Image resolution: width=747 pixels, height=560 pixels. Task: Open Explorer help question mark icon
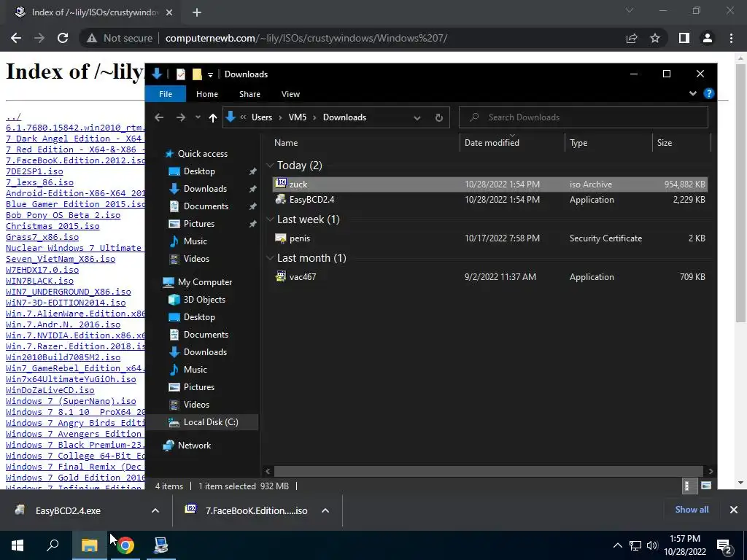[x=709, y=94]
